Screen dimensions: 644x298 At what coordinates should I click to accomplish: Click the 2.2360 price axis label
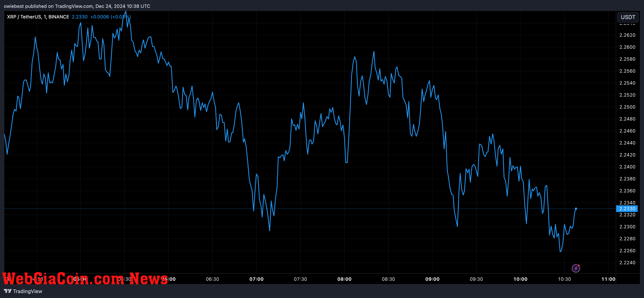(x=627, y=191)
